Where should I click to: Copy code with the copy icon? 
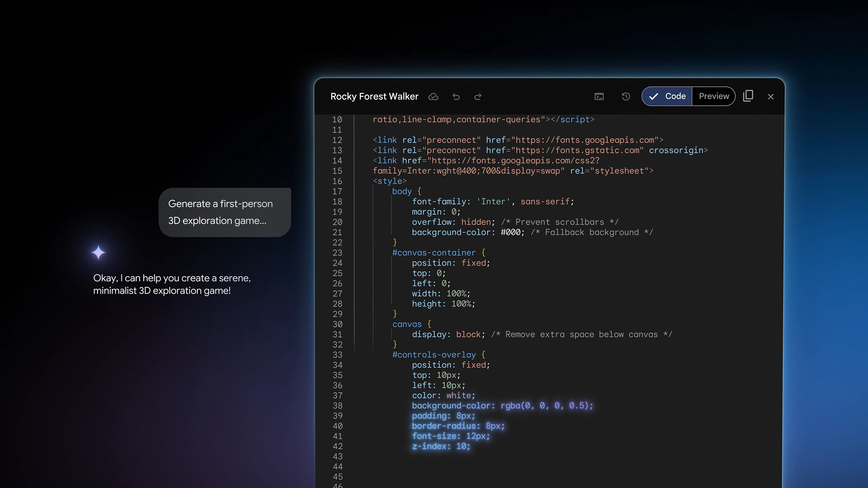coord(748,96)
